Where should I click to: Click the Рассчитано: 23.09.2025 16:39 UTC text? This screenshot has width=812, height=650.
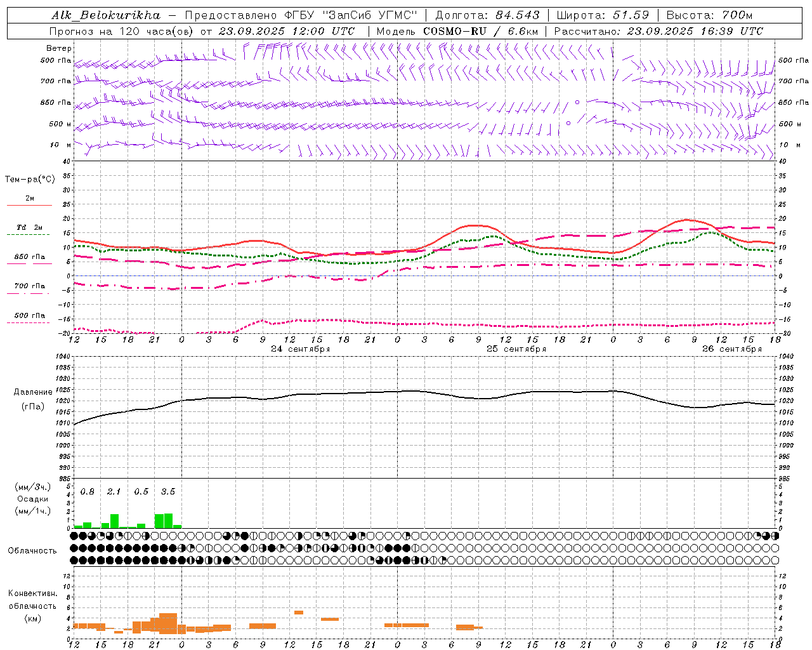[x=658, y=31]
